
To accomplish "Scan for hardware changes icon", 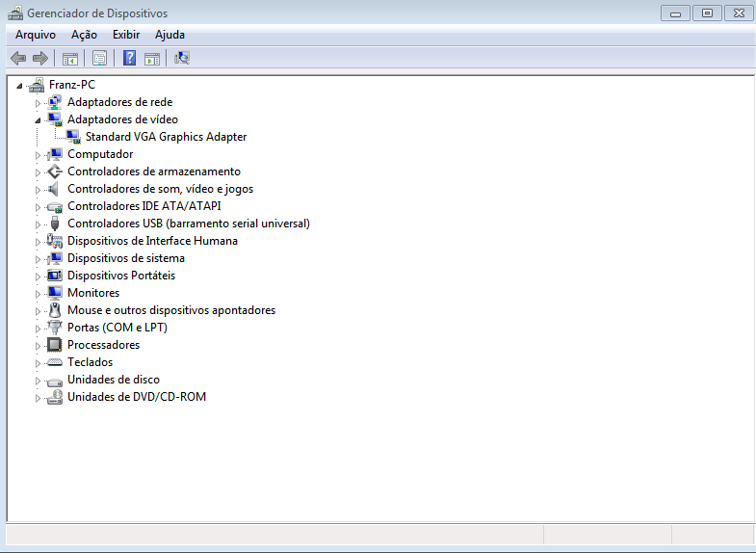I will click(x=182, y=59).
